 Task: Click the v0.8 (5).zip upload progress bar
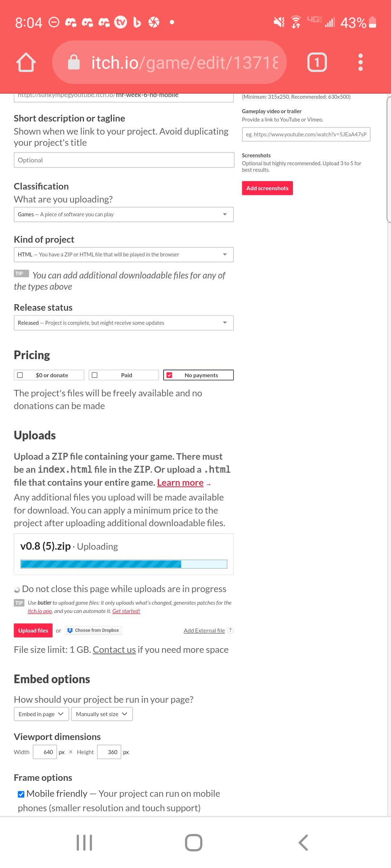(124, 564)
